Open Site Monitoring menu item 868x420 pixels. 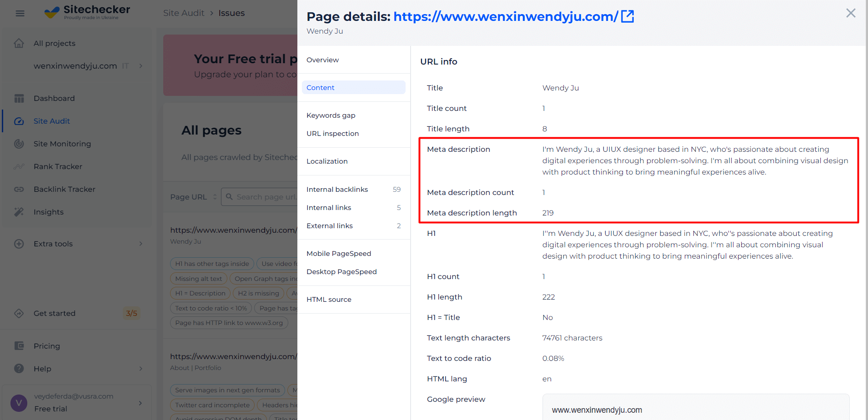(x=62, y=144)
